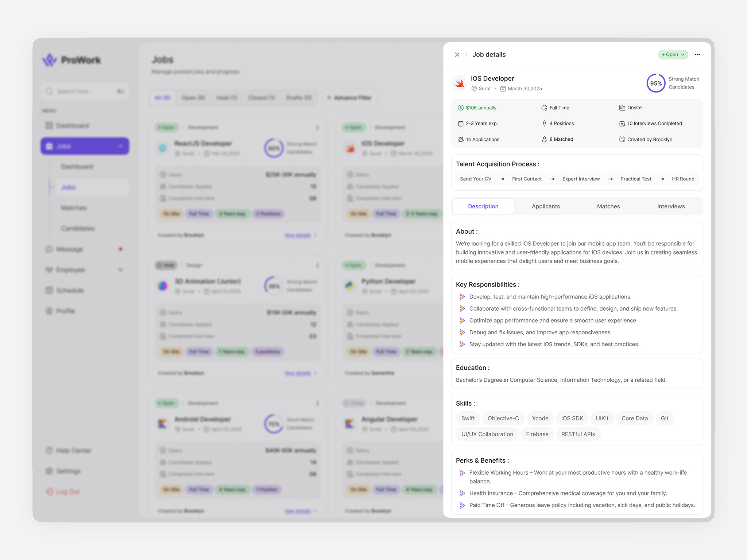Click the Git skill tag
This screenshot has width=747, height=560.
pos(665,418)
